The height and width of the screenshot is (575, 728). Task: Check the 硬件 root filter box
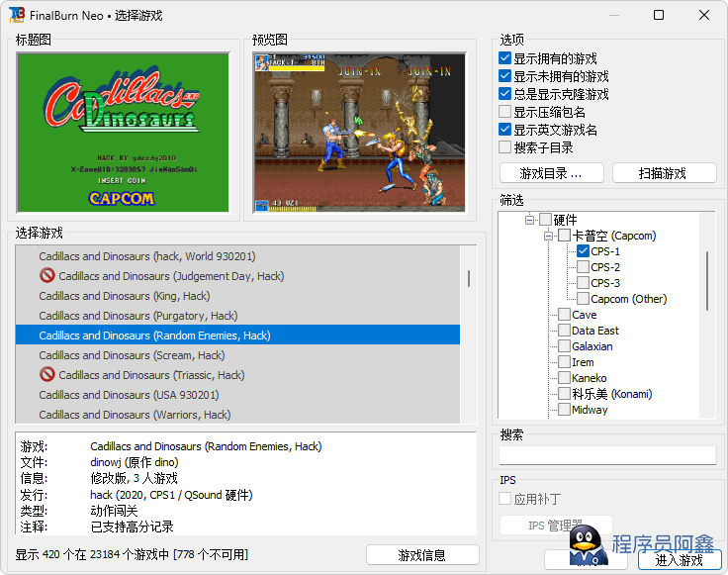point(546,220)
